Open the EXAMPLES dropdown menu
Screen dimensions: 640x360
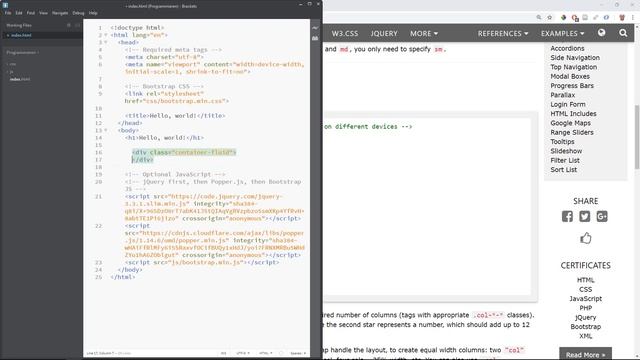(562, 33)
